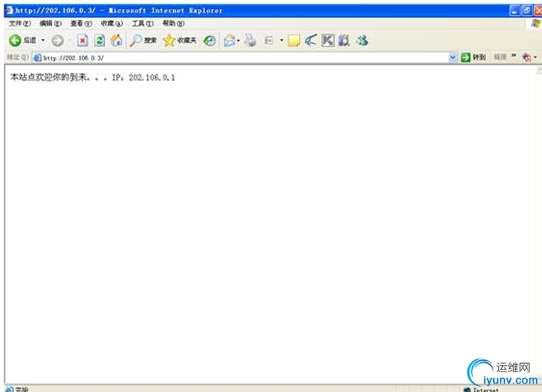Click the IE icon in the title bar
The width and height of the screenshot is (542, 392).
tap(9, 10)
